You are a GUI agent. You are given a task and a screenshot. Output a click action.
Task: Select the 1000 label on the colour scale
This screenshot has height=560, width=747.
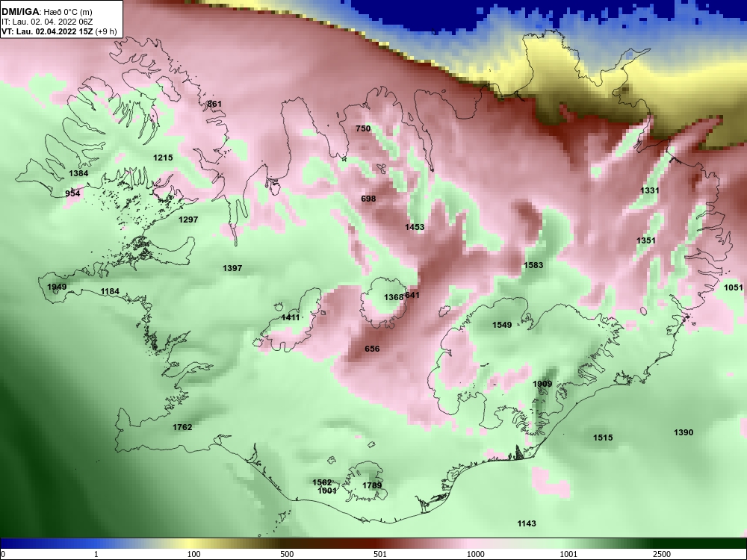[x=476, y=554]
